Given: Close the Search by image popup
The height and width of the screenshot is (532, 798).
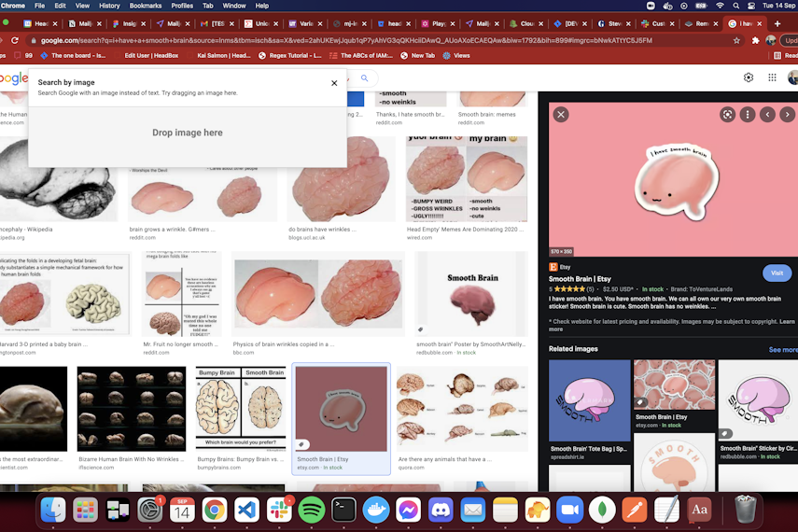Looking at the screenshot, I should click(x=334, y=83).
